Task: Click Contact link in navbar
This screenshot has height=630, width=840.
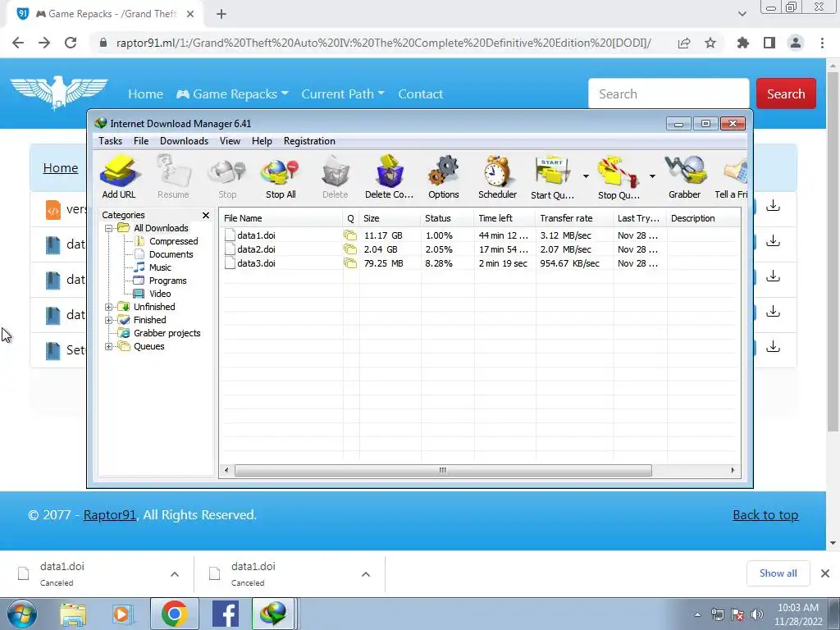Action: (421, 94)
